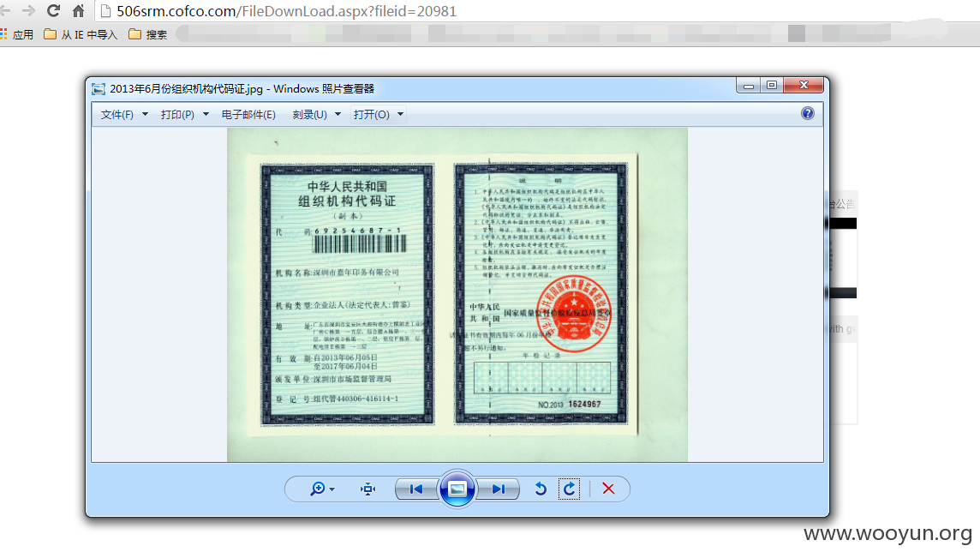Open the 搜索 bookmark folder

(x=148, y=34)
